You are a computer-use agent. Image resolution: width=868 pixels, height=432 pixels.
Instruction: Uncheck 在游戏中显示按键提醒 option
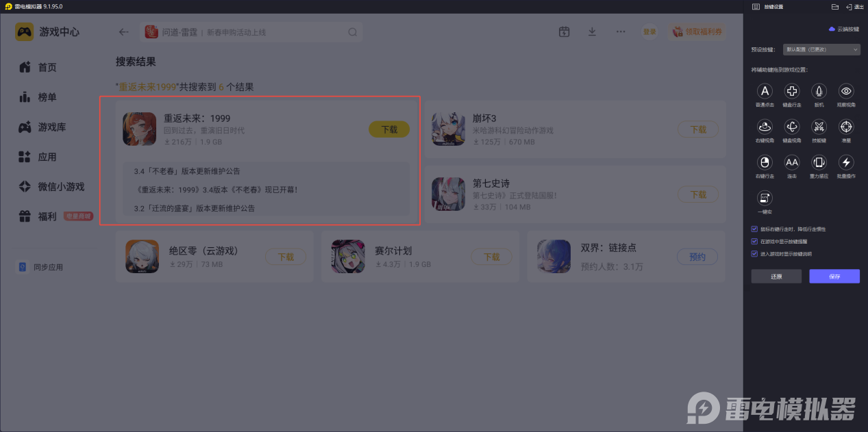tap(754, 242)
